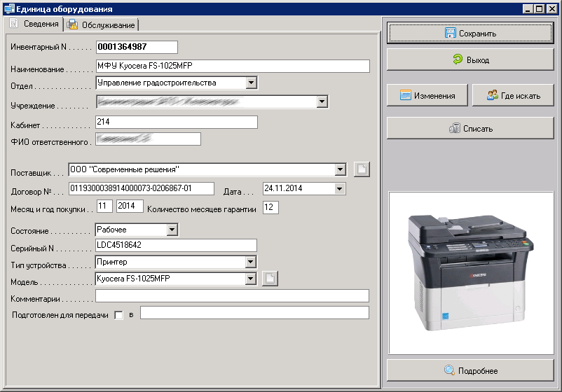562x392 pixels.
Task: Click the purchase month field showing 11
Action: pos(104,206)
